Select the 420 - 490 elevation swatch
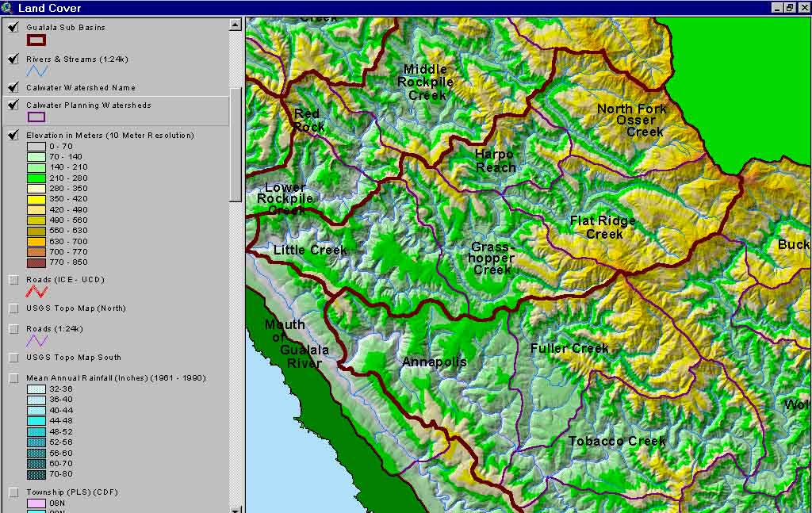812x513 pixels. (36, 210)
